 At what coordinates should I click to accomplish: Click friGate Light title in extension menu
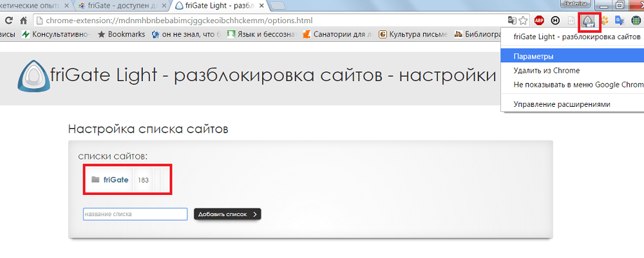tap(573, 37)
